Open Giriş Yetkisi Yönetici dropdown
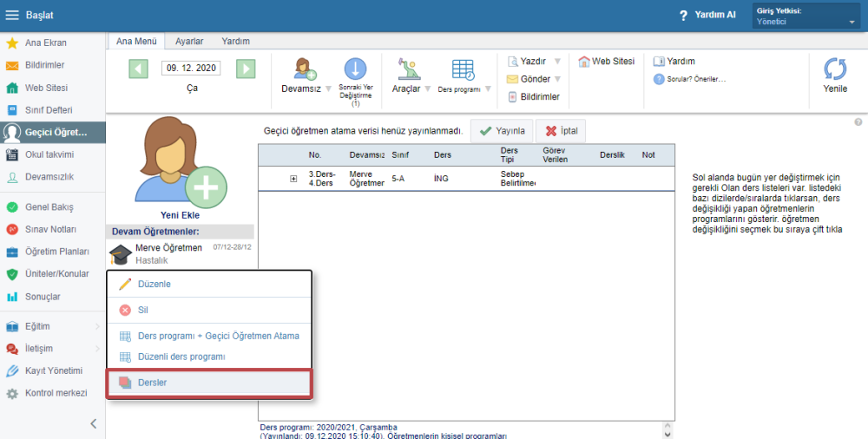 click(806, 16)
